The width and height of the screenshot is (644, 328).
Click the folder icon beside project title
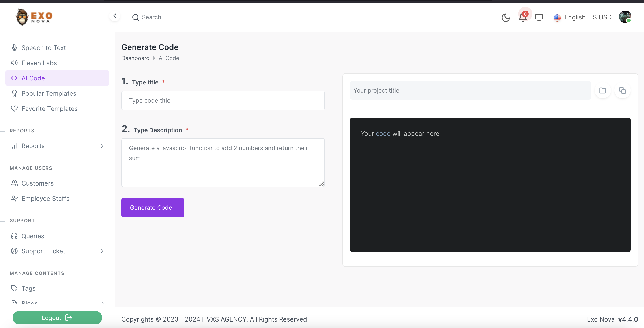click(x=603, y=91)
